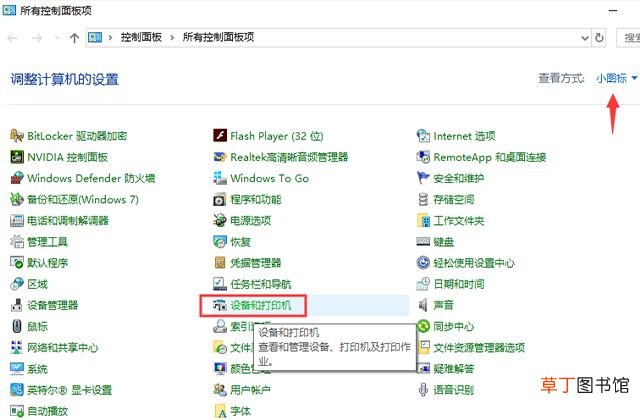The width and height of the screenshot is (640, 420).
Task: Click the search box field
Action: pos(628,38)
